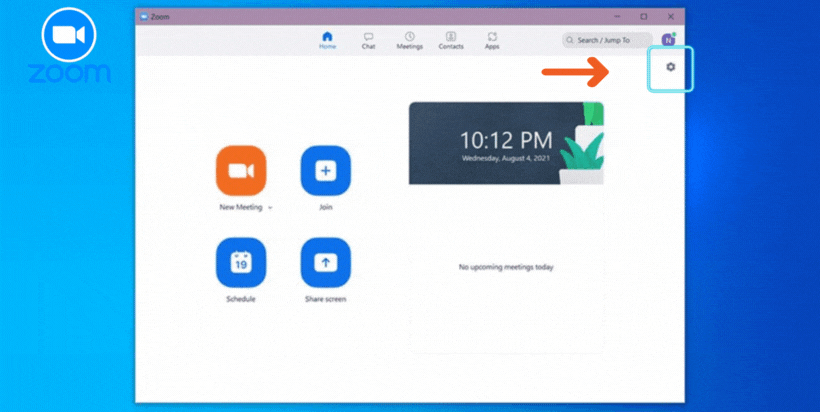Click the "No upcoming meetings today" text

(506, 267)
